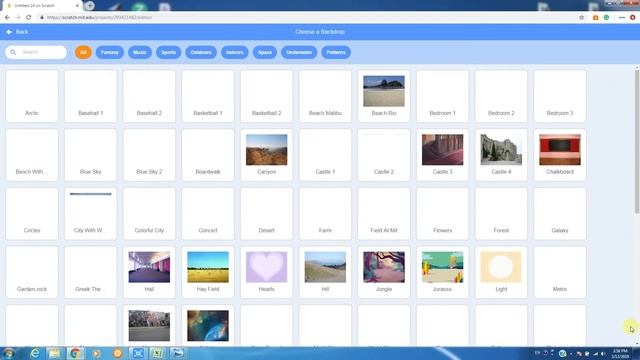
Task: Select the Farm backdrop
Action: [x=325, y=214]
